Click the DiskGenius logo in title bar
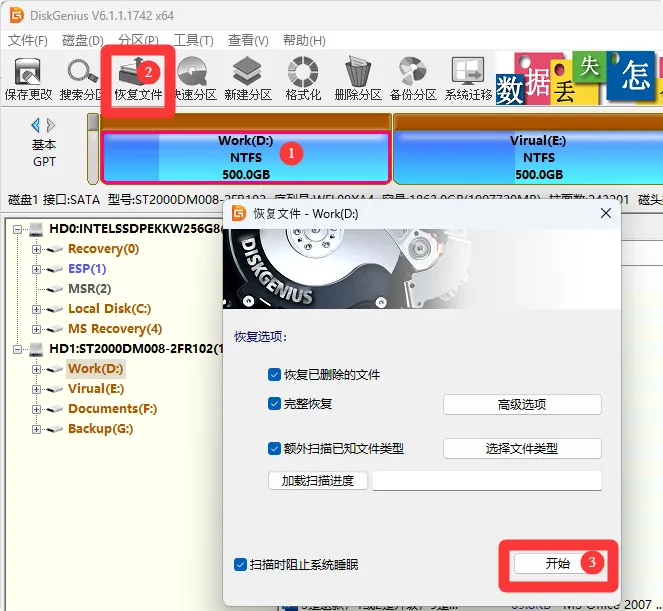Viewport: 663px width, 611px height. click(17, 16)
